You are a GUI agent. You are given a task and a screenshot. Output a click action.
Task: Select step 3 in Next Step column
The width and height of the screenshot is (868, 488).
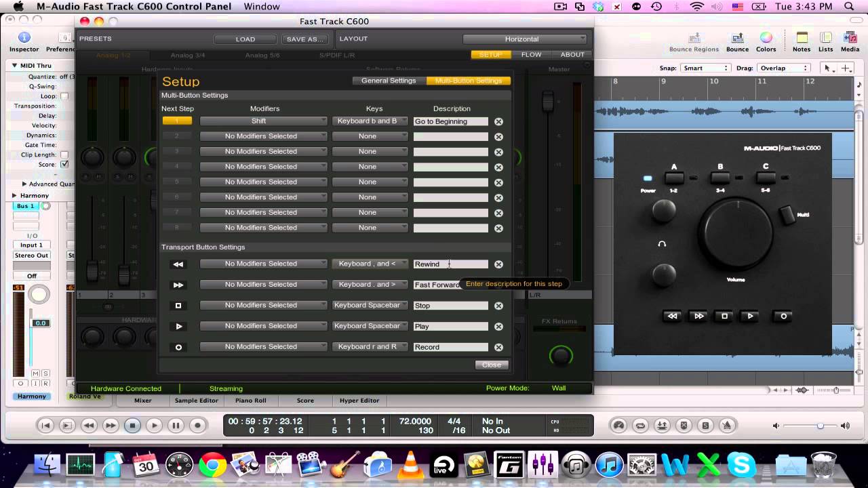(177, 151)
